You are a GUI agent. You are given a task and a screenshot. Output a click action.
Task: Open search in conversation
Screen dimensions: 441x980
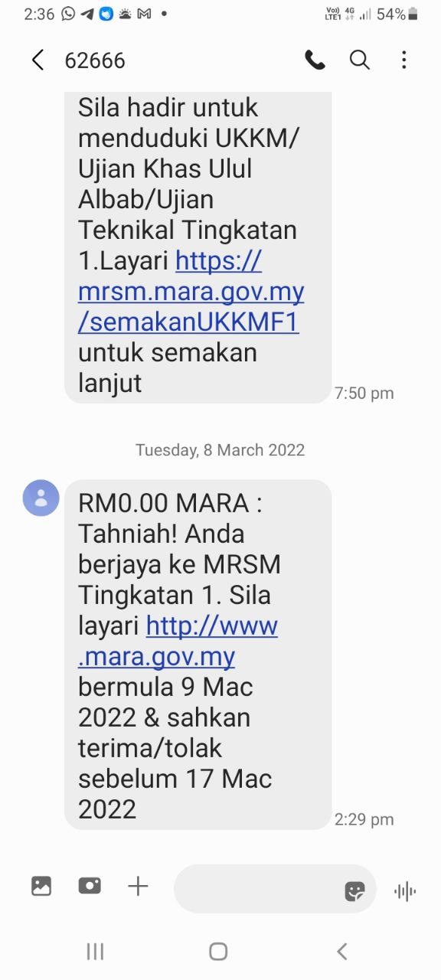coord(360,60)
